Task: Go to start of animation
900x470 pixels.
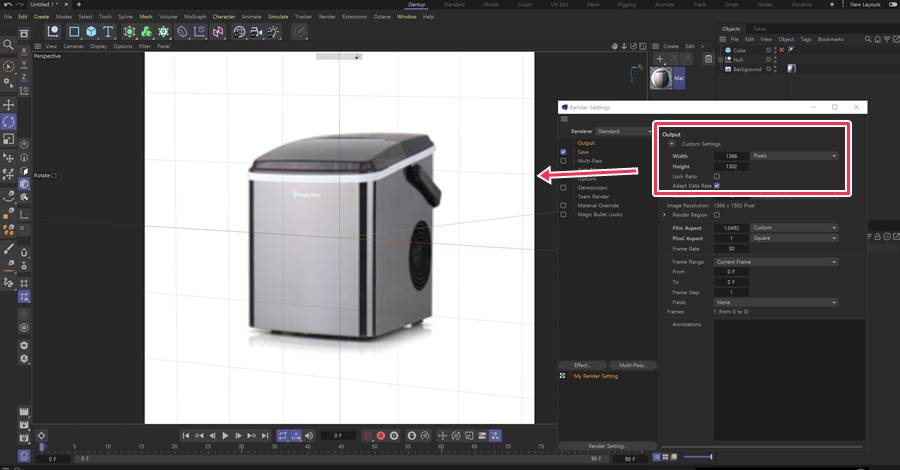Action: [185, 436]
